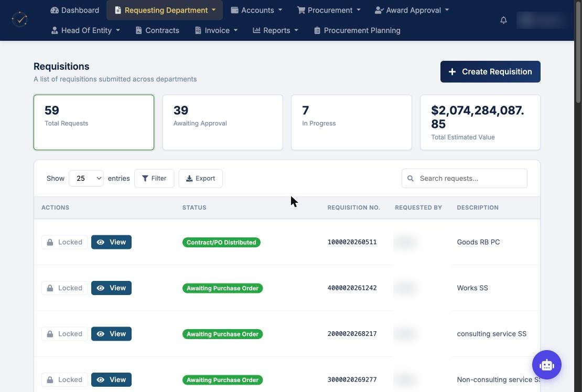This screenshot has height=392, width=582.
Task: Click requisition number 3000020269277
Action: point(352,380)
